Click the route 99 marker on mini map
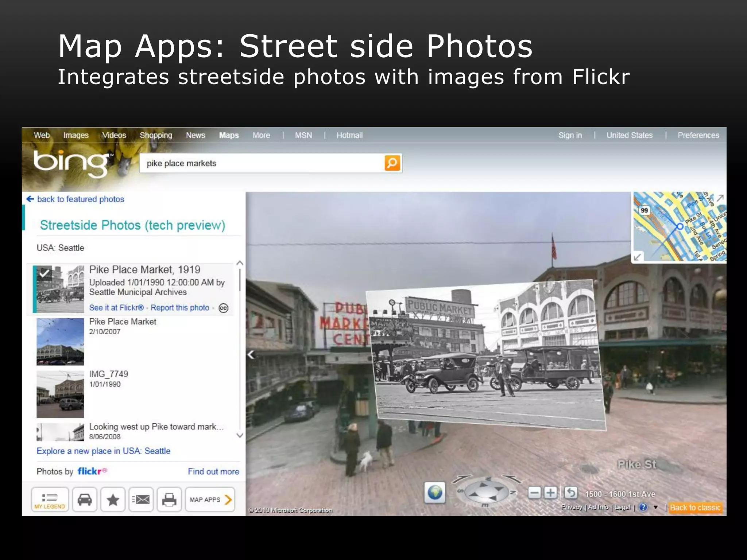 coord(645,210)
